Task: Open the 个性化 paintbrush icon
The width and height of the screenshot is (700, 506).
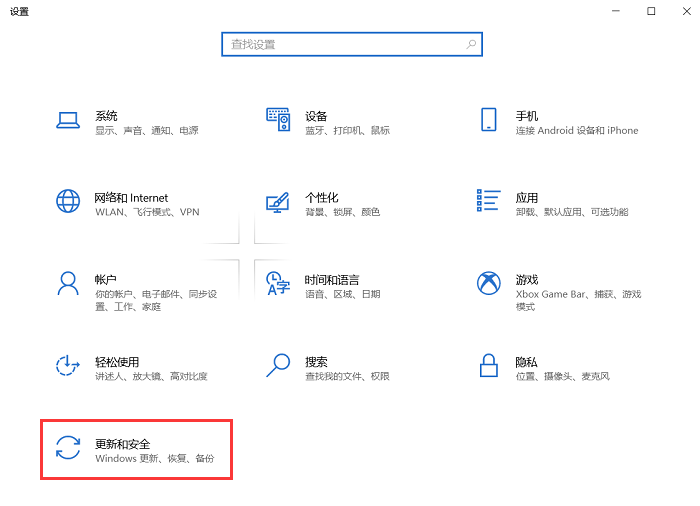Action: (x=278, y=202)
